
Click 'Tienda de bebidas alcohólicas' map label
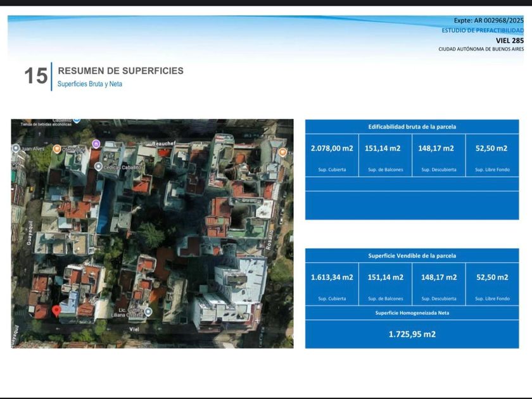pos(46,125)
